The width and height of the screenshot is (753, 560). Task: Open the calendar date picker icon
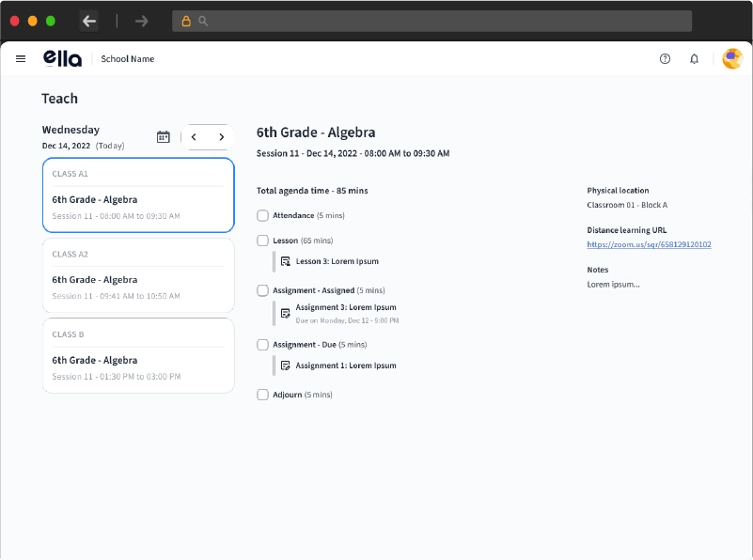pyautogui.click(x=164, y=137)
